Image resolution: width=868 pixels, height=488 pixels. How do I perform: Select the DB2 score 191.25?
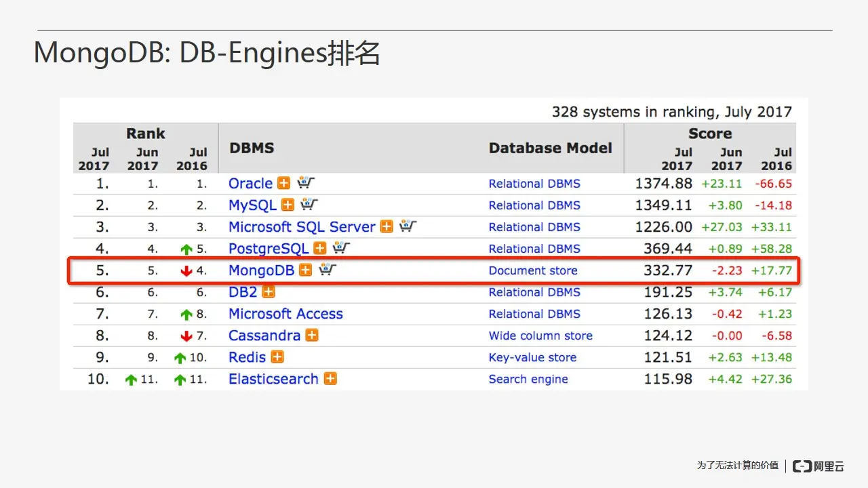click(668, 292)
